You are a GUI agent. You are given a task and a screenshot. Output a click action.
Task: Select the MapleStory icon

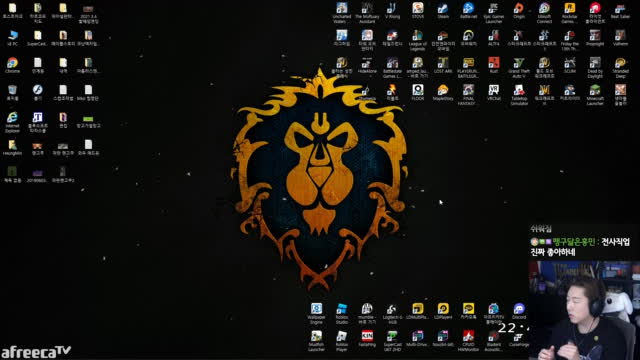(x=443, y=92)
